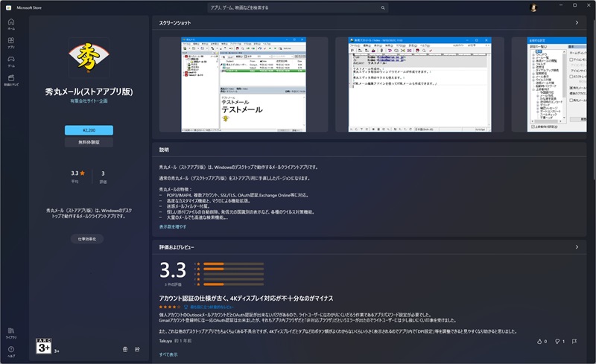
Task: Click the 無料体験版 free trial button
Action: tap(89, 142)
